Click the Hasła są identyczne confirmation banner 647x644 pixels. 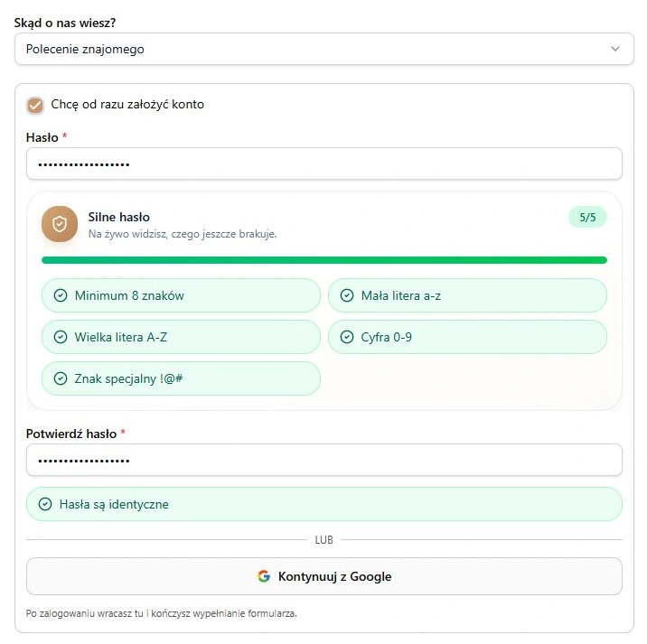[323, 504]
